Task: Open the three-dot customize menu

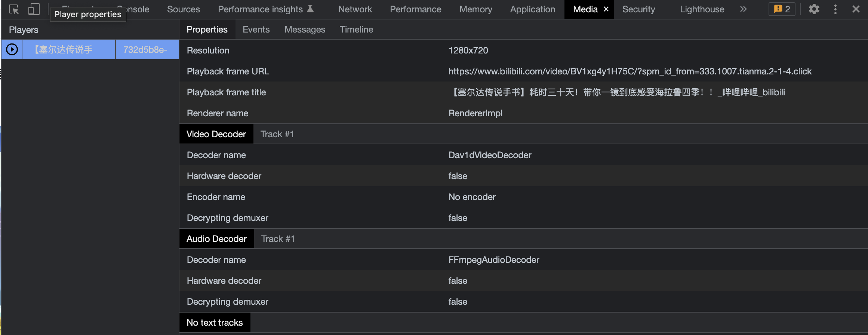Action: tap(835, 9)
